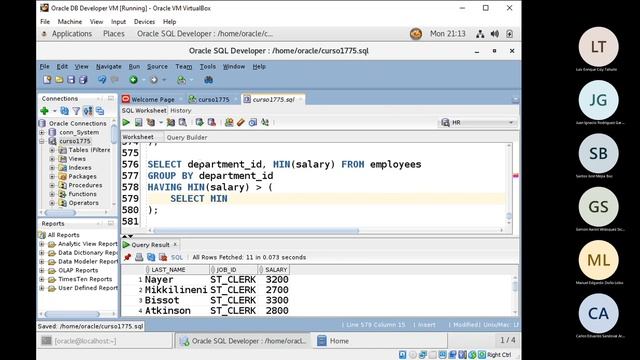The width and height of the screenshot is (640, 360).
Task: Apply filter in Connections panel
Action: pyautogui.click(x=76, y=111)
